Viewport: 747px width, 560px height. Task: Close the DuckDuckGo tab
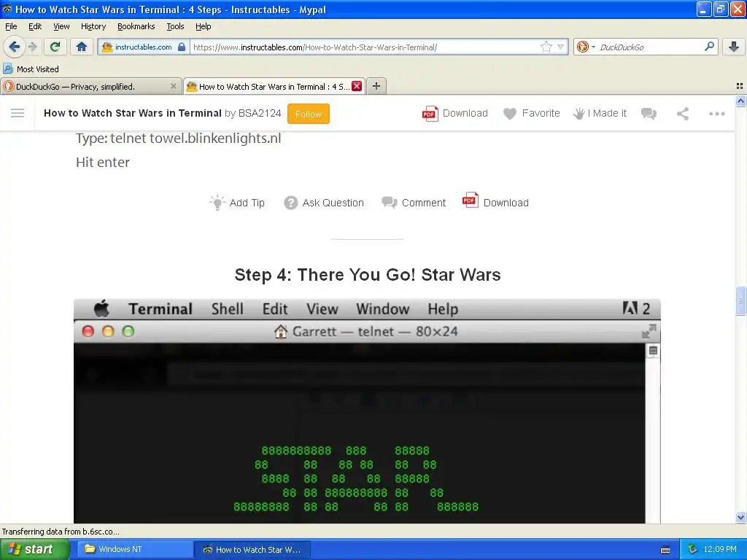click(x=174, y=86)
